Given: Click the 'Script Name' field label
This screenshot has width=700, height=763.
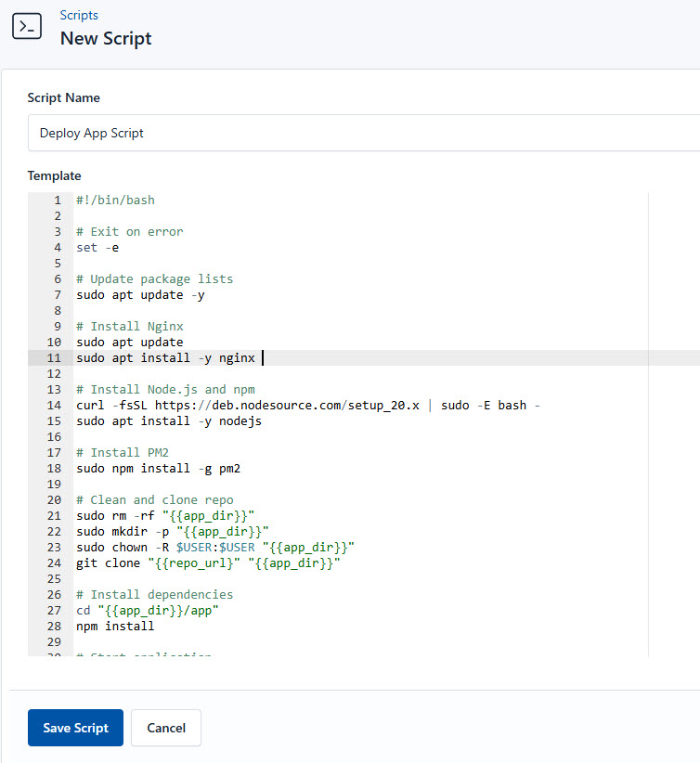Looking at the screenshot, I should pos(64,97).
